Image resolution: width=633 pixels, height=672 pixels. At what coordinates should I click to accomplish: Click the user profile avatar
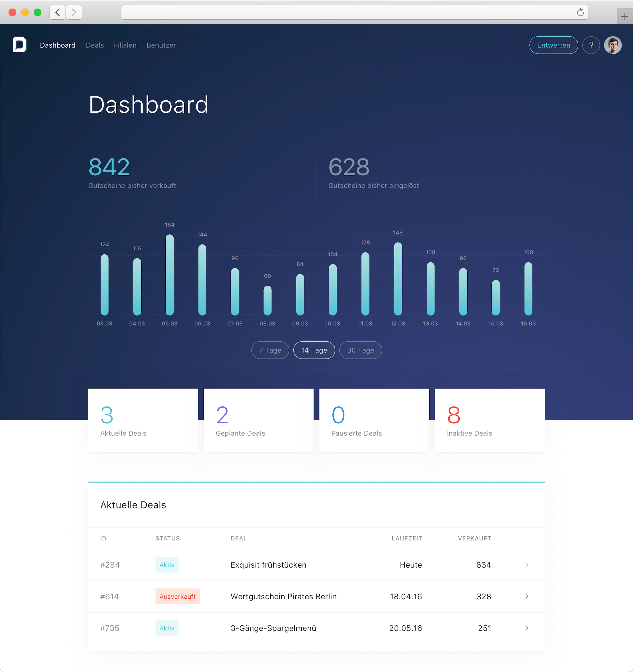(x=612, y=45)
